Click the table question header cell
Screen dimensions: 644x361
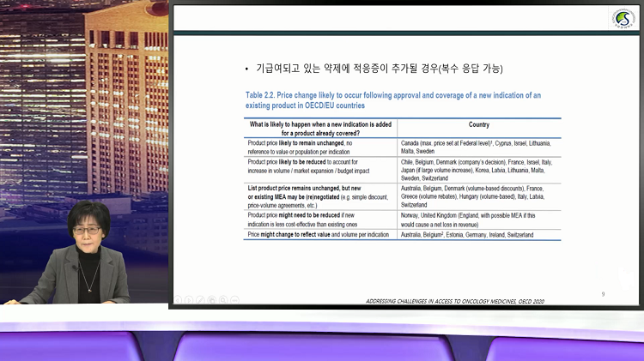coord(321,129)
